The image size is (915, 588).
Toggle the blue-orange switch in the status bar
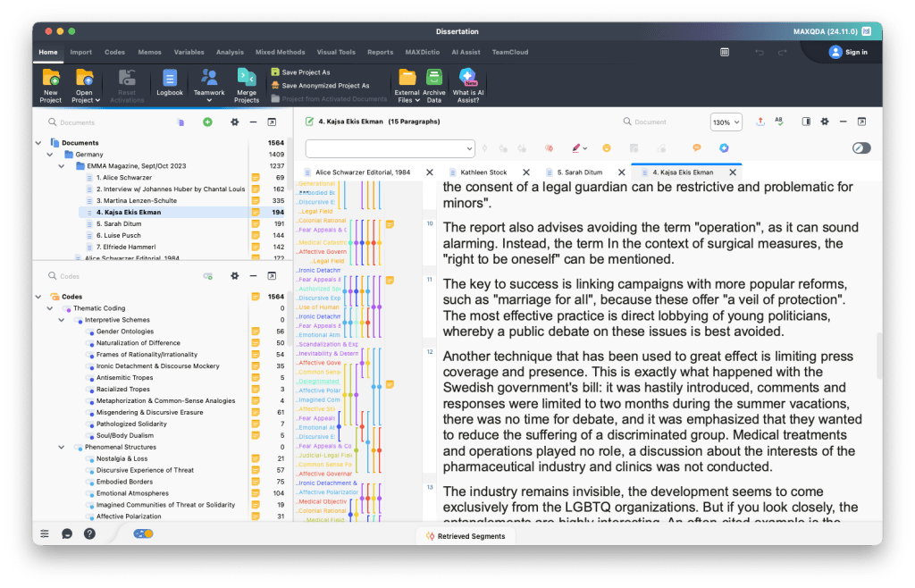click(143, 533)
